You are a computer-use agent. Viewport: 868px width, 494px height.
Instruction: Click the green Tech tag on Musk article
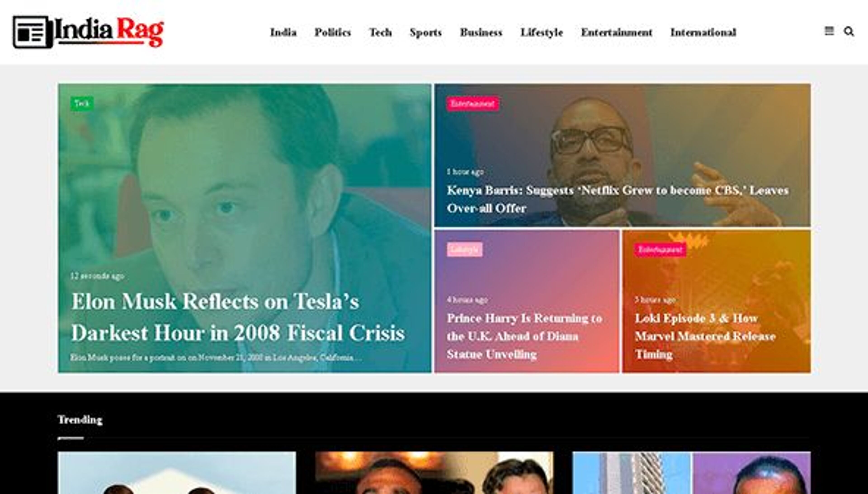coord(82,104)
